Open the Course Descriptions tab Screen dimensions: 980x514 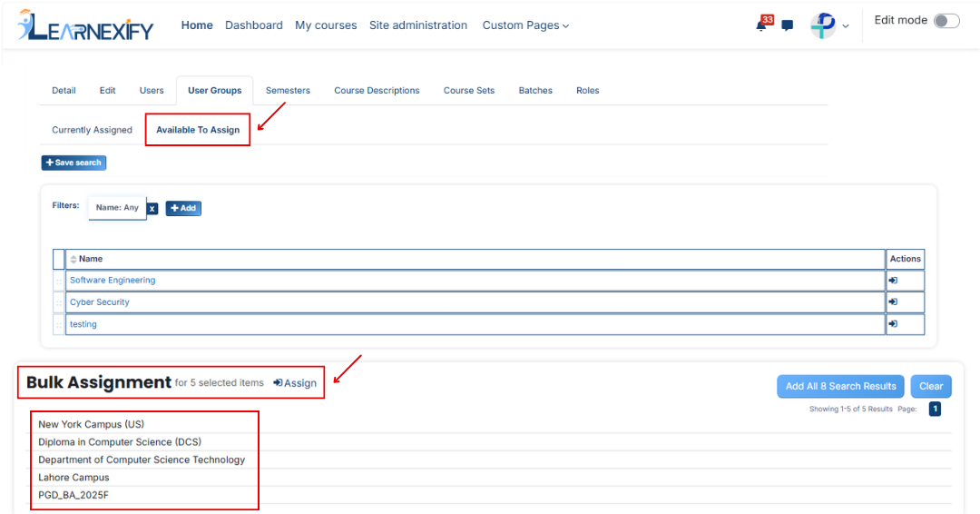[x=377, y=90]
